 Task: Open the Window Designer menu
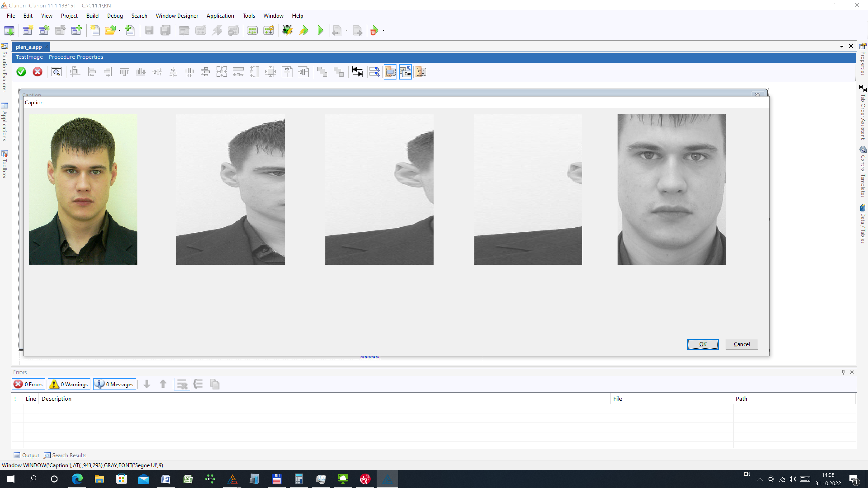point(177,16)
